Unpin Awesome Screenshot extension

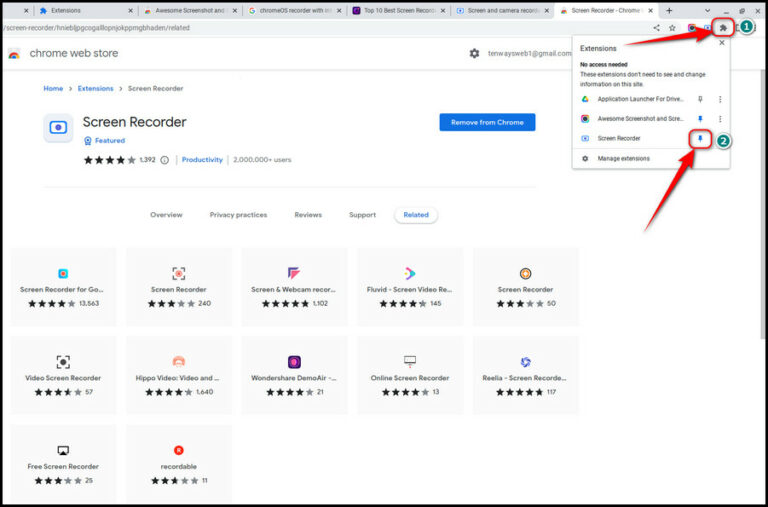click(x=700, y=119)
